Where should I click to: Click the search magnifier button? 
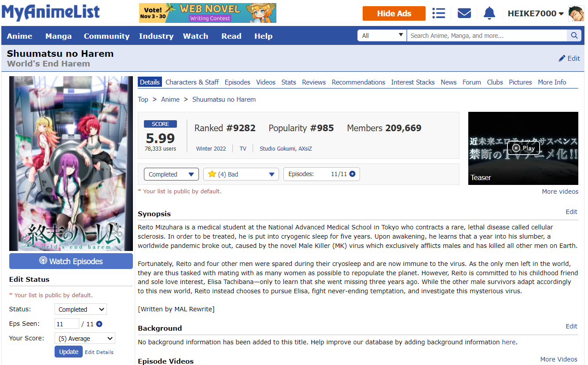click(574, 36)
